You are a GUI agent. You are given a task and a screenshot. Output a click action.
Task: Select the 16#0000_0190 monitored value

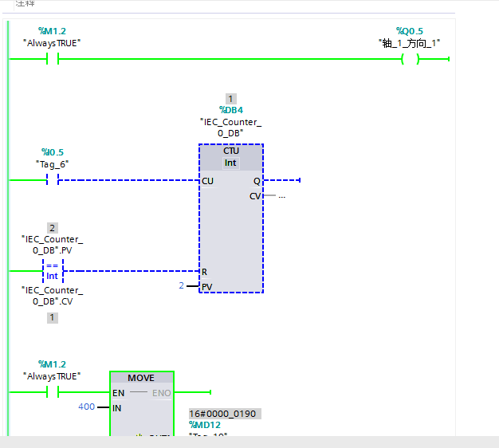point(224,415)
